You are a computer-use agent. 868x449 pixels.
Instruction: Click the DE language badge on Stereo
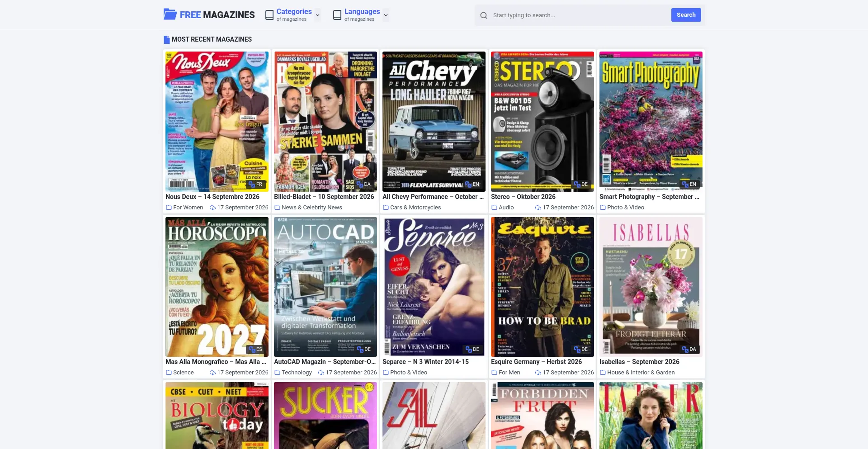tap(581, 184)
